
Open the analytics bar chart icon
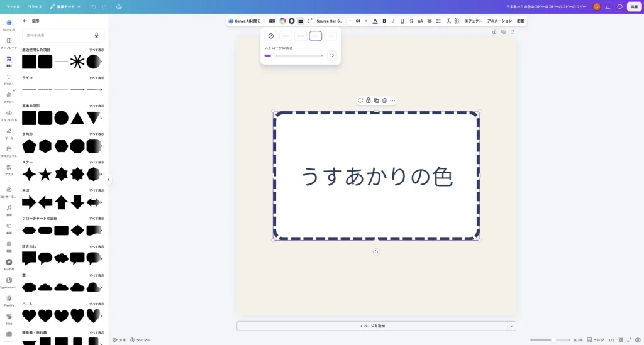tap(608, 6)
